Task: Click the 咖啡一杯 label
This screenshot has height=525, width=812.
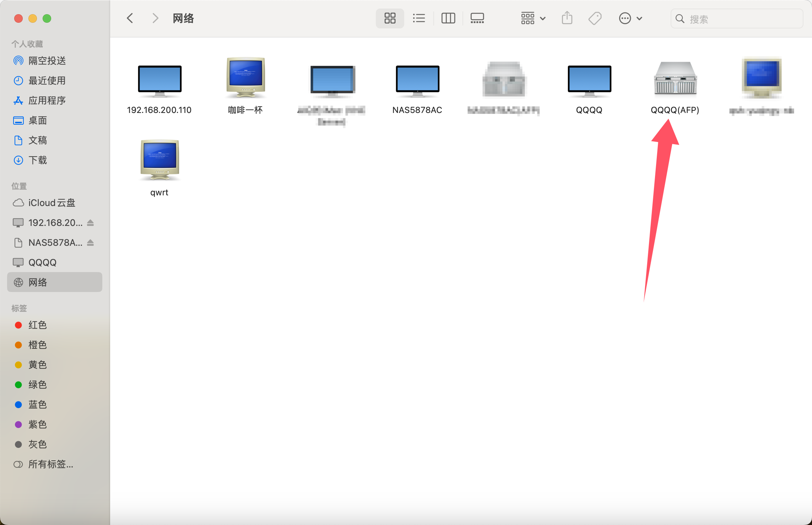Action: click(x=245, y=110)
